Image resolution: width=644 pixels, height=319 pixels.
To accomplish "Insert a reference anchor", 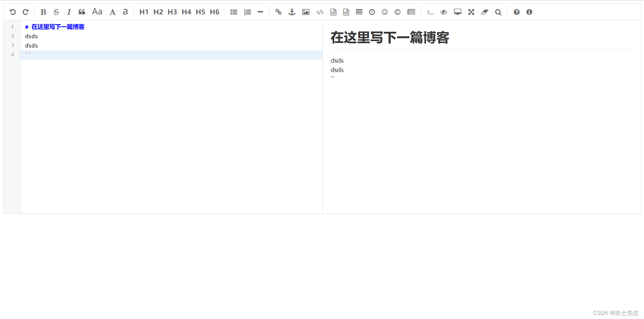I will (x=292, y=12).
